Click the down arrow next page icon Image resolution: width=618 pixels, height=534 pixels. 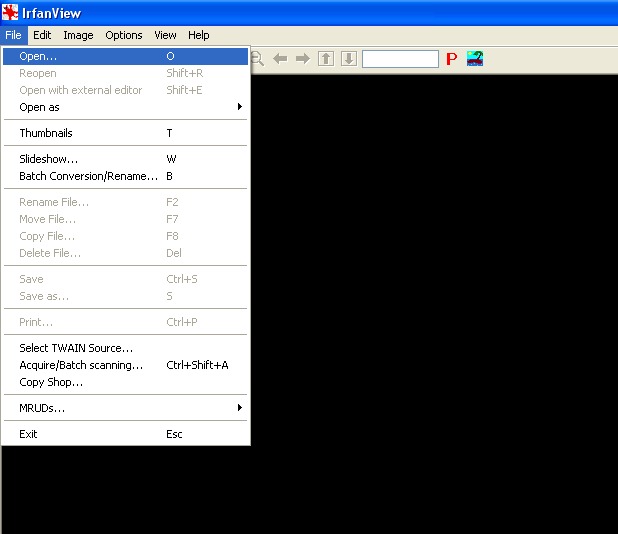point(349,59)
